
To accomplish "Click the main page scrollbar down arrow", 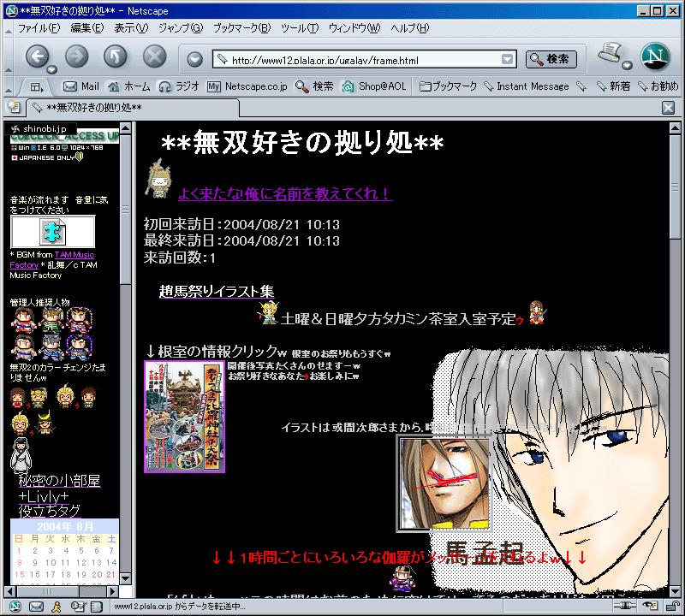I will coord(675,592).
